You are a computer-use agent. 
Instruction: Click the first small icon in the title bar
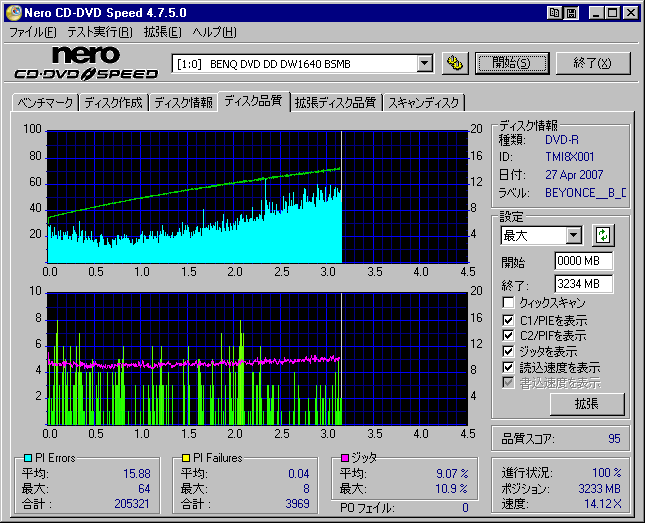click(x=555, y=13)
